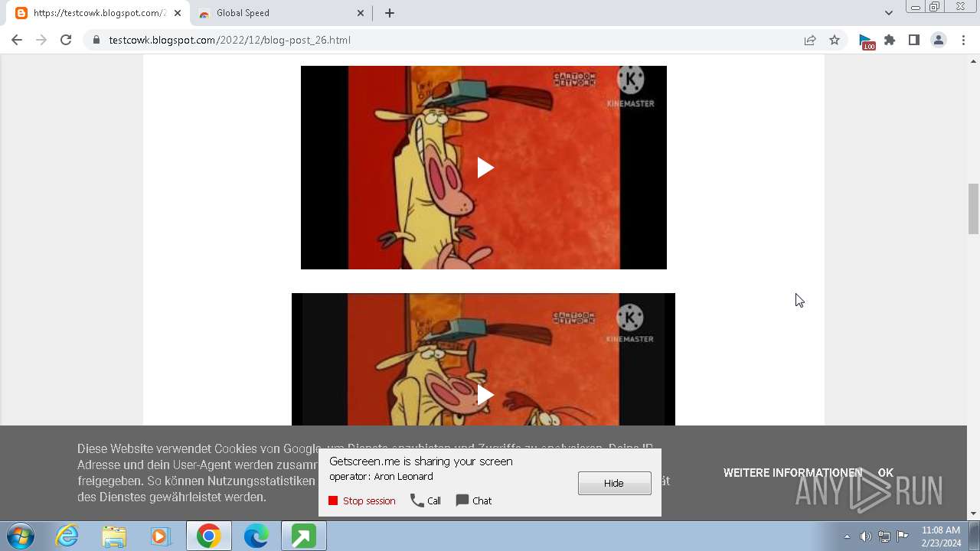Switch to testcowk.blogspot.com tab
This screenshot has height=551, width=980.
tap(96, 13)
